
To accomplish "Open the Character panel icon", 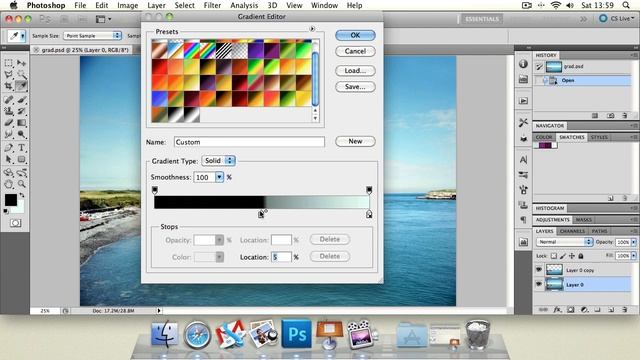I will 523,160.
